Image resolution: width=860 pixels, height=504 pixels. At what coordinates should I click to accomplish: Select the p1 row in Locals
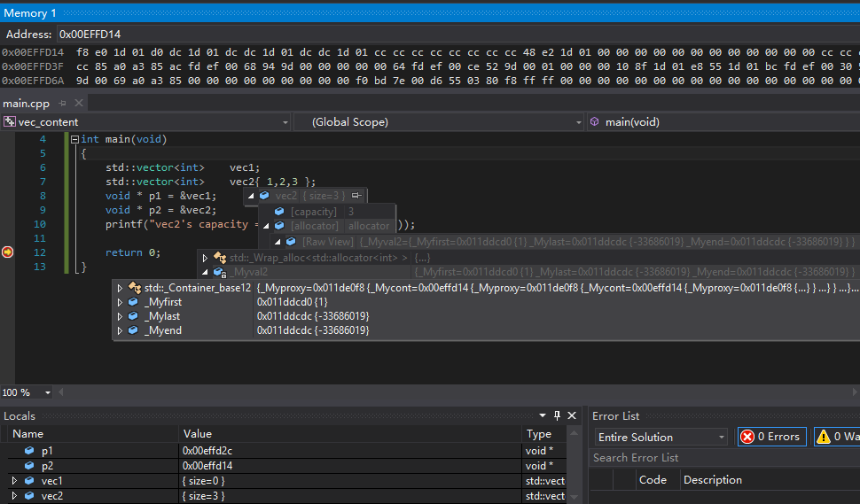[285, 451]
